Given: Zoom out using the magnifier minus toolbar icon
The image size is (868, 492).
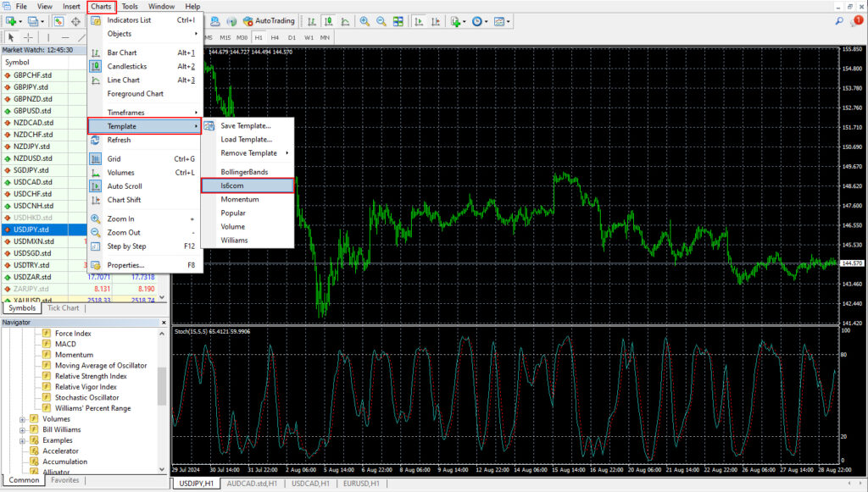Looking at the screenshot, I should 381,21.
